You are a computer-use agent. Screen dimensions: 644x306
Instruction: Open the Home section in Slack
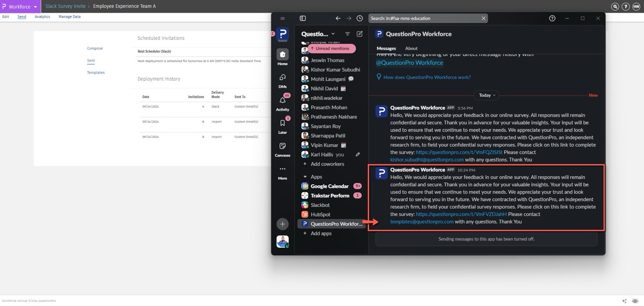282,57
